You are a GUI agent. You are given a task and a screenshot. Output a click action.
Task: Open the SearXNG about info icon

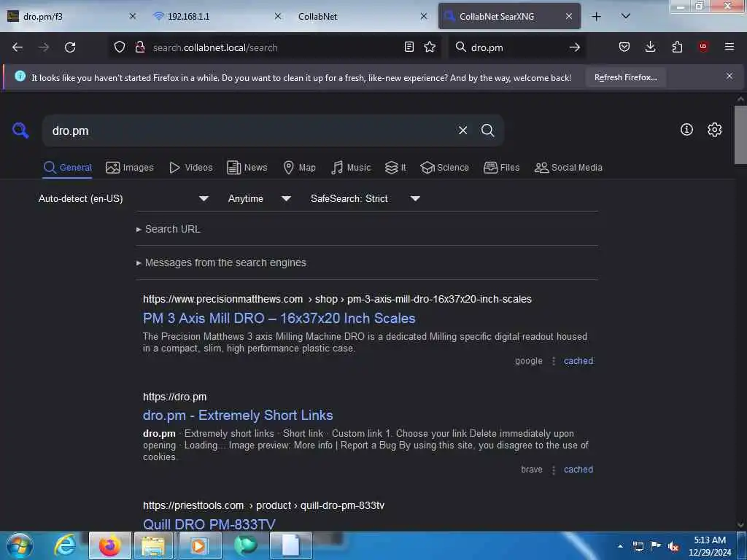coord(686,130)
